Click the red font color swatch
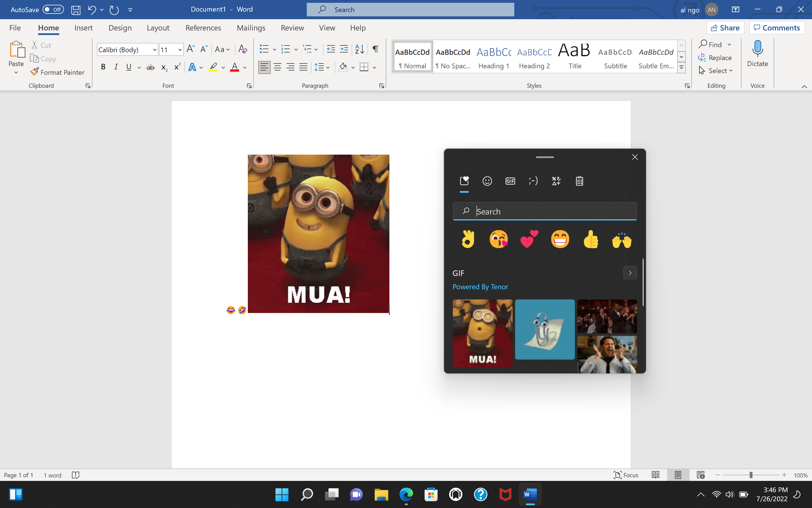Viewport: 812px width, 508px height. click(x=234, y=67)
